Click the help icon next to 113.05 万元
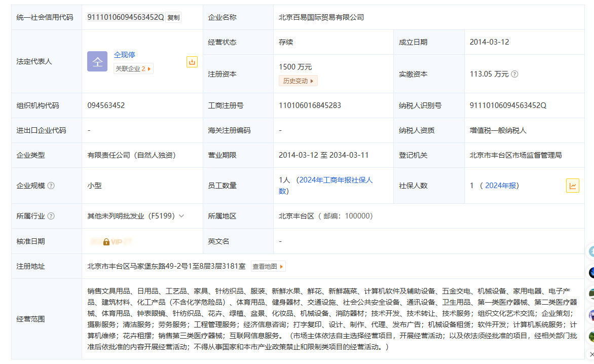 pos(514,74)
